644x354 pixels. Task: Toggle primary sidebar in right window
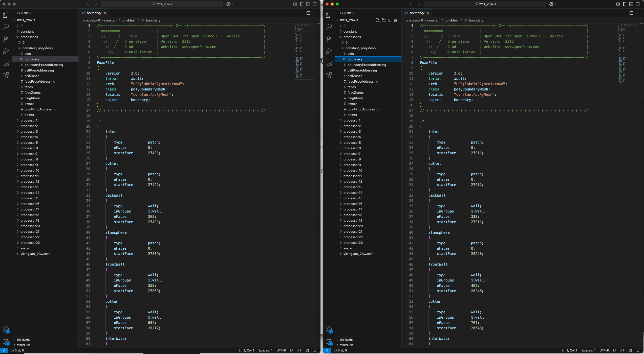click(625, 4)
